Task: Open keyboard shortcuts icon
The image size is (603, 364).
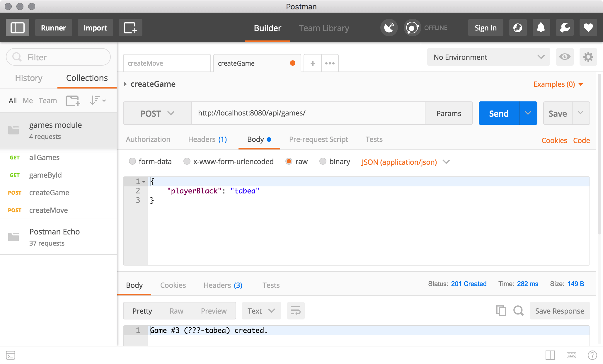Action: point(571,355)
